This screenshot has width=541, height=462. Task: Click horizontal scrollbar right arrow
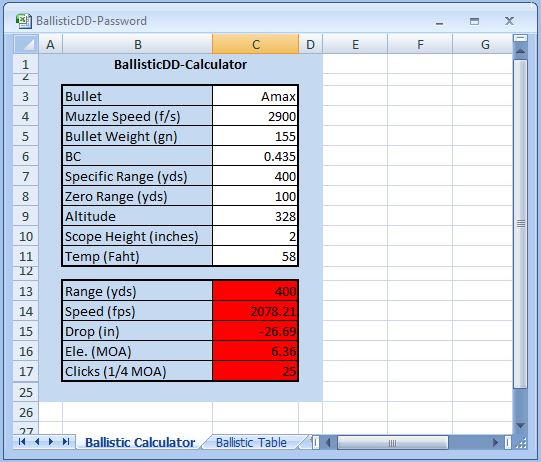(495, 442)
